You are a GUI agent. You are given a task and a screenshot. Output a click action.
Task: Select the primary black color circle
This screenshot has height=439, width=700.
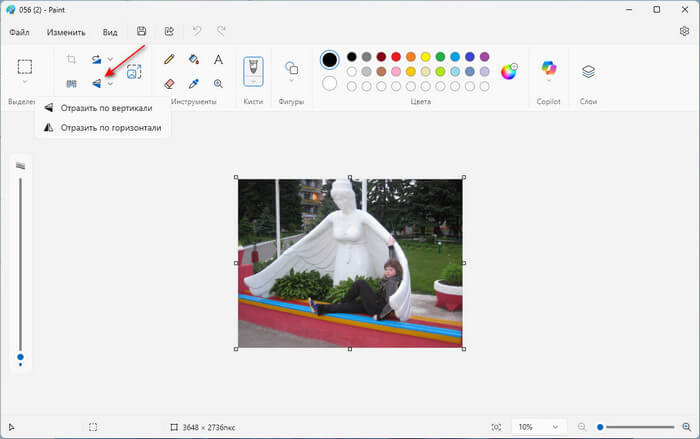[x=329, y=60]
